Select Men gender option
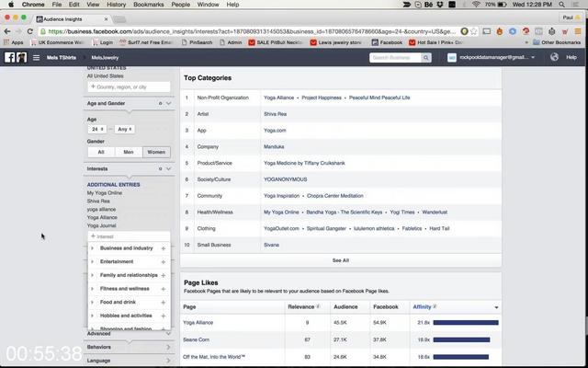The height and width of the screenshot is (368, 588). [x=129, y=152]
